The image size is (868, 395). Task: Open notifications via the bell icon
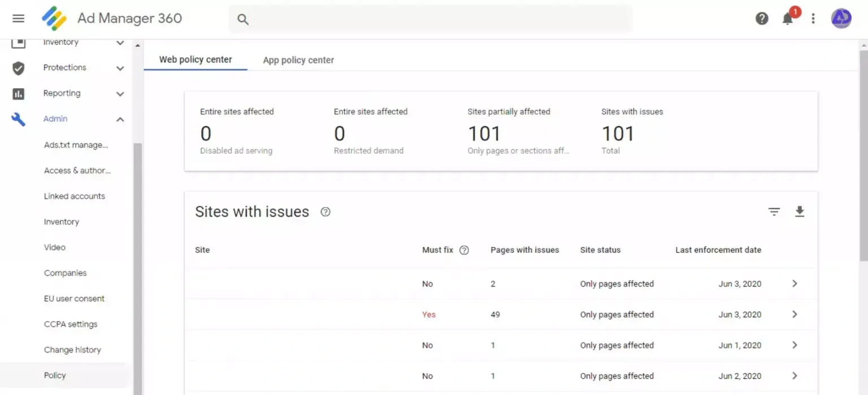(x=787, y=19)
